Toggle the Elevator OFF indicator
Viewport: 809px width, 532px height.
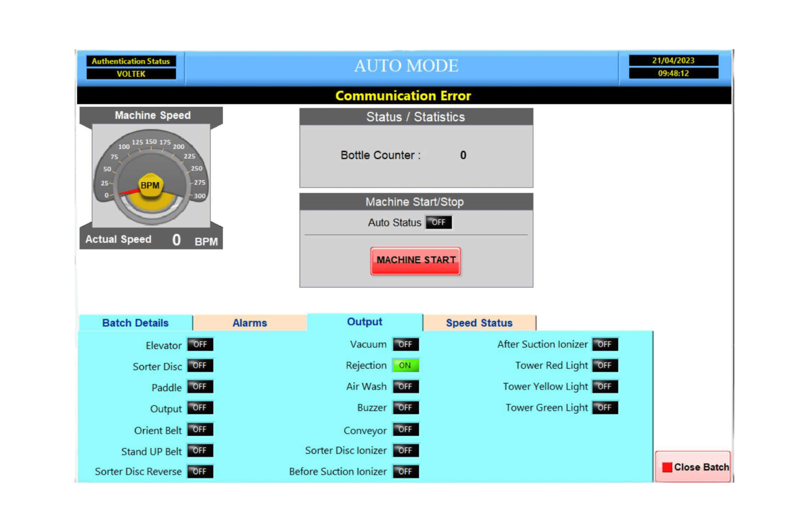coord(200,344)
